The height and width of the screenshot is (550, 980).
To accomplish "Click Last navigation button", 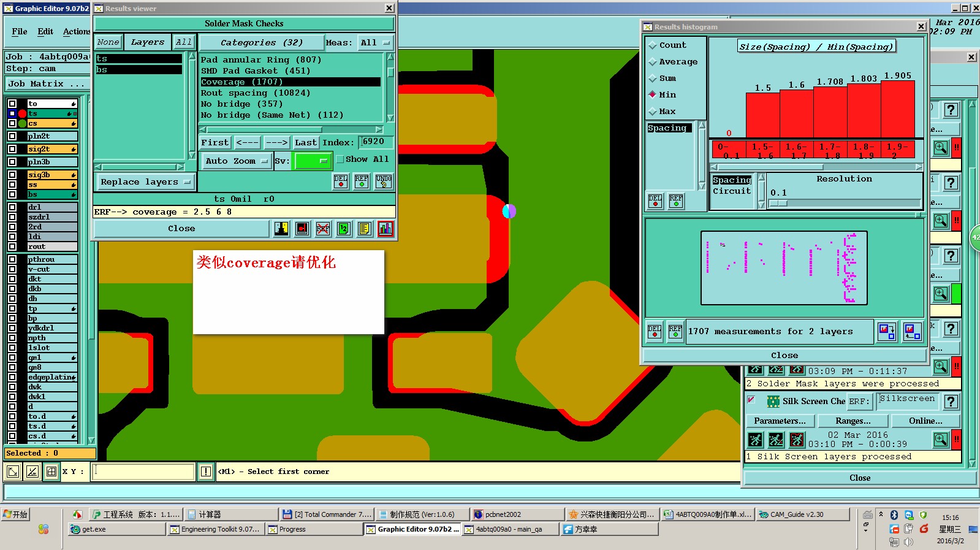I will coord(305,143).
